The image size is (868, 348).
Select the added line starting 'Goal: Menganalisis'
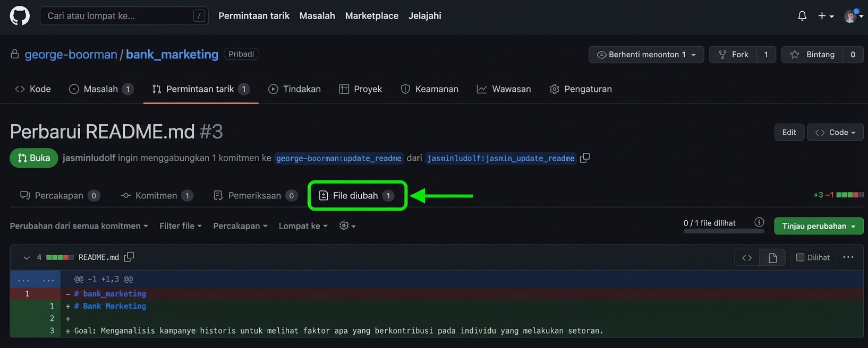[x=437, y=331]
